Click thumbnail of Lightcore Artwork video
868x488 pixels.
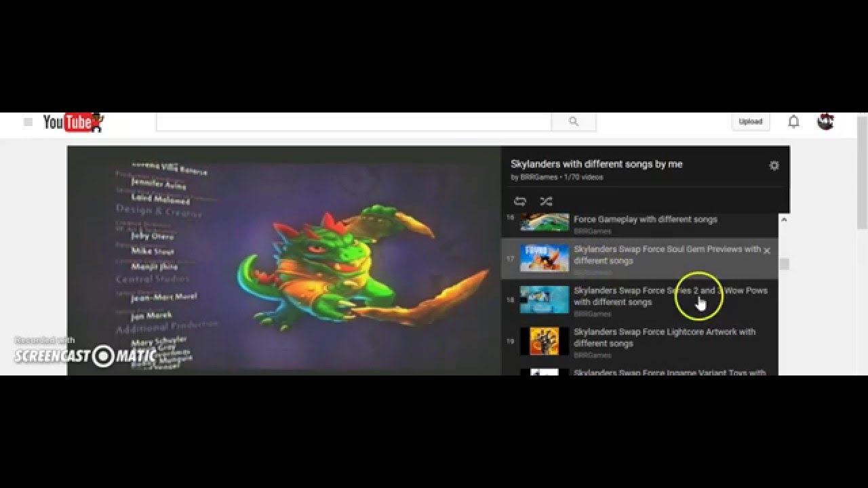pos(545,340)
